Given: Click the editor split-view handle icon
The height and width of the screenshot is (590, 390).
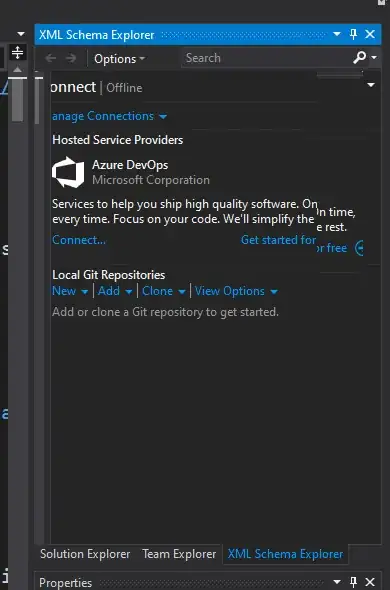Looking at the screenshot, I should (x=17, y=52).
